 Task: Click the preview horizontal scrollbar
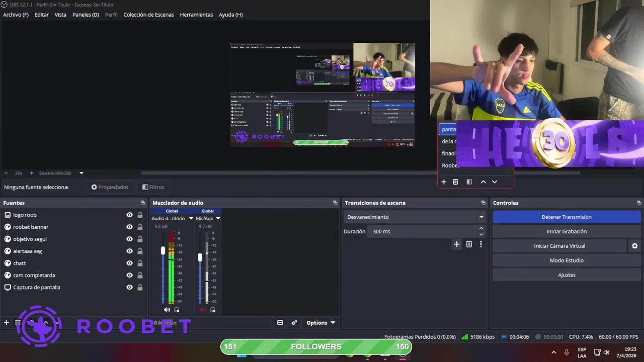coord(360,173)
